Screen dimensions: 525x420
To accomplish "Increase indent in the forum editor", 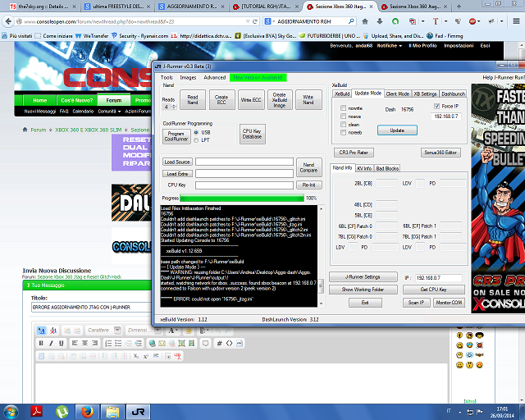I will pos(139,344).
